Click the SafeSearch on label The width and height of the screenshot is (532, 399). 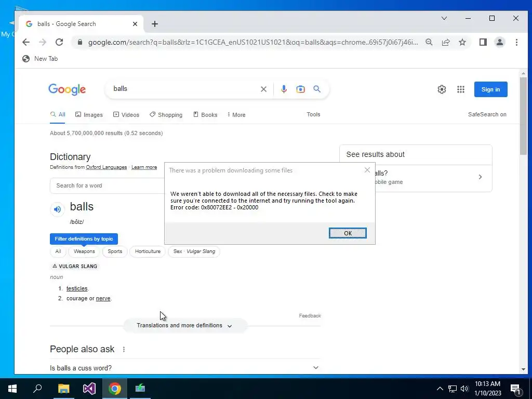tap(487, 114)
